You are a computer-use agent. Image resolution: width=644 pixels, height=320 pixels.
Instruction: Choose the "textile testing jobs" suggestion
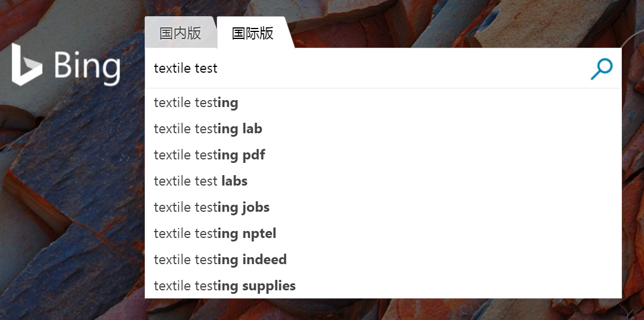212,207
